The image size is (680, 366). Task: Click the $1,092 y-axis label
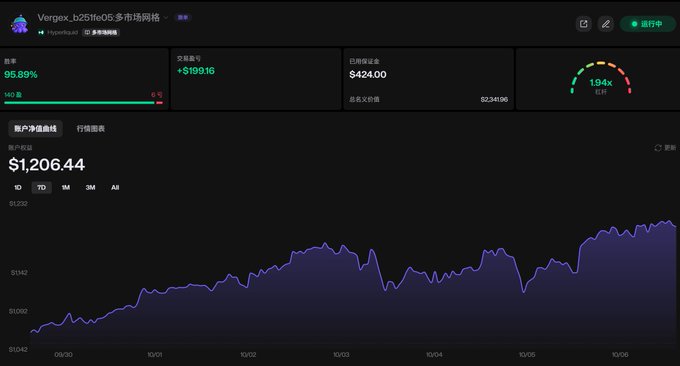(x=18, y=311)
